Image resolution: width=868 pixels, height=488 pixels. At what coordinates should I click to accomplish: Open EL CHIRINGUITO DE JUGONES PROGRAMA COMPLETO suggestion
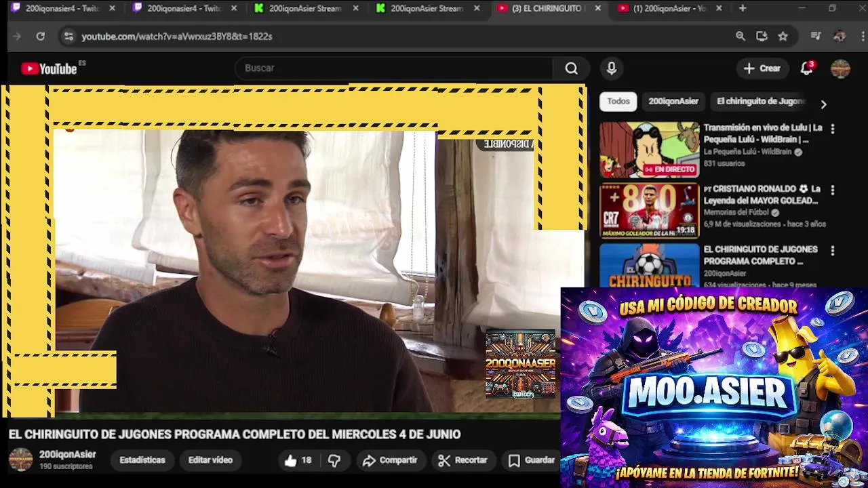760,255
